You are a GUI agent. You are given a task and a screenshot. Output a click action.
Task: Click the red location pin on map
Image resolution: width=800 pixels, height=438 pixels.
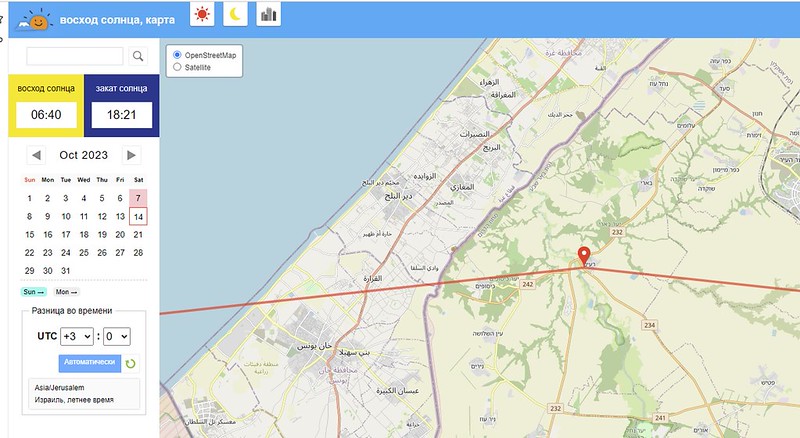pyautogui.click(x=584, y=256)
